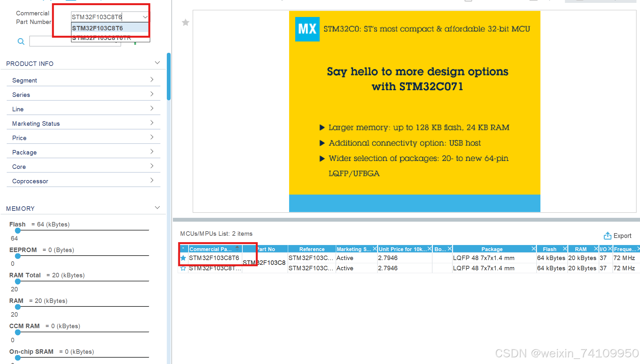The width and height of the screenshot is (640, 364).
Task: Remove the Flash column with its X
Action: pos(565,249)
